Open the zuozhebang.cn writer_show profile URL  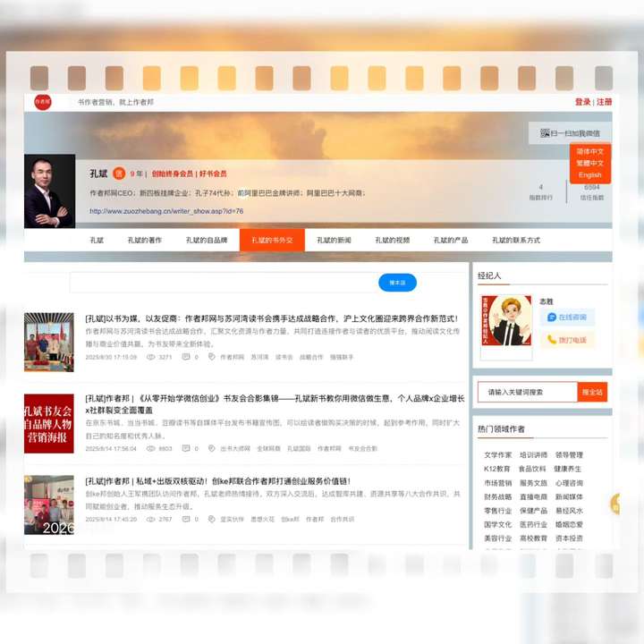click(x=166, y=211)
